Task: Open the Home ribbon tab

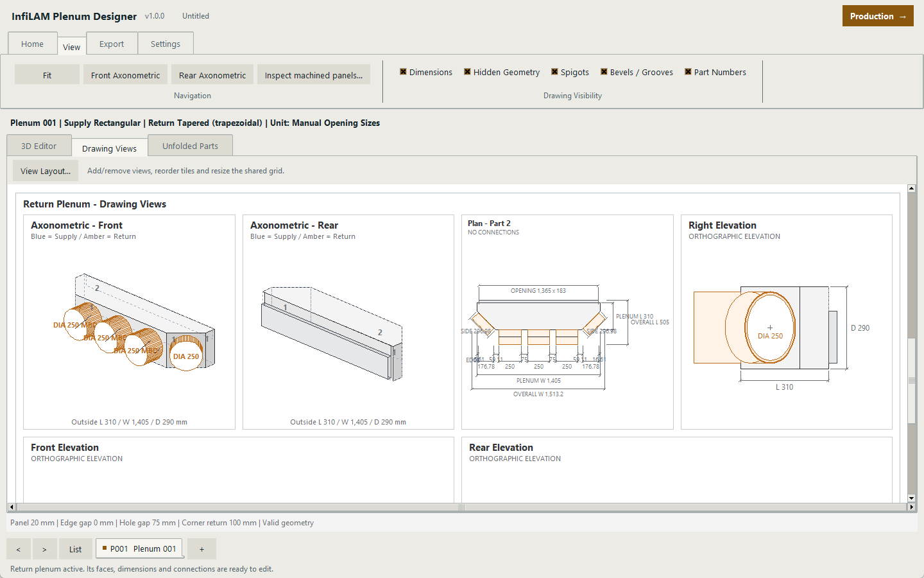Action: 33,44
